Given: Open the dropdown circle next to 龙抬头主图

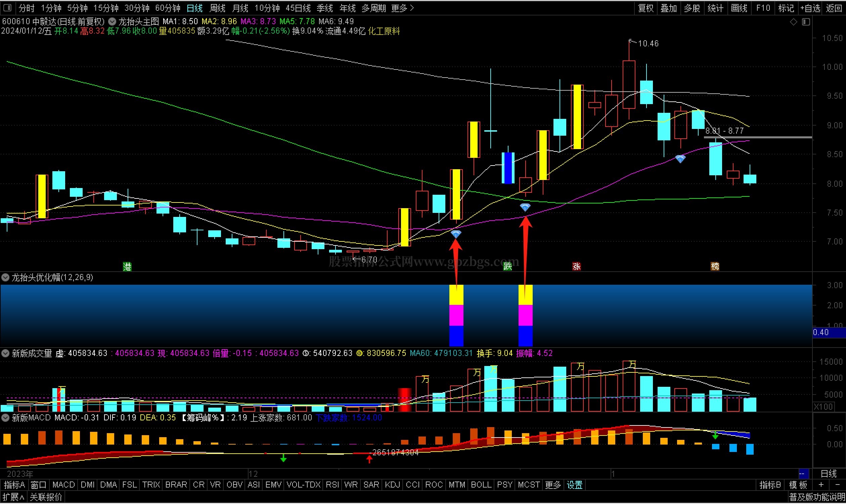Looking at the screenshot, I should tap(112, 21).
